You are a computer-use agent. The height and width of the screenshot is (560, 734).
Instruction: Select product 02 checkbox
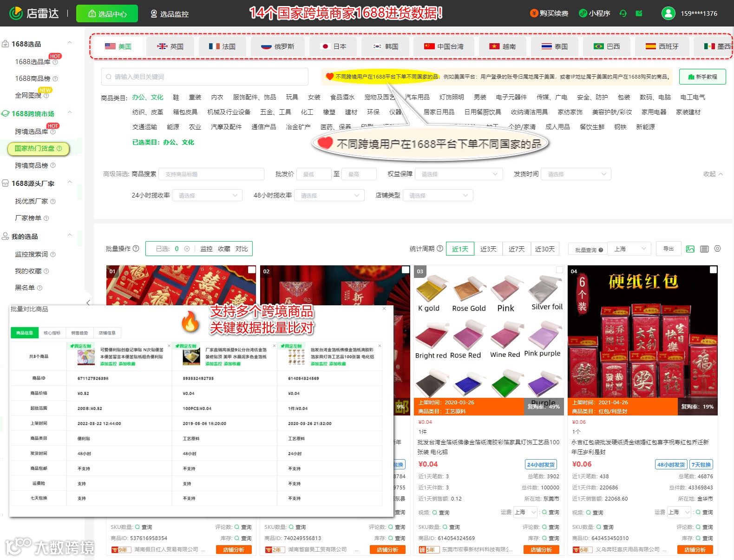406,270
